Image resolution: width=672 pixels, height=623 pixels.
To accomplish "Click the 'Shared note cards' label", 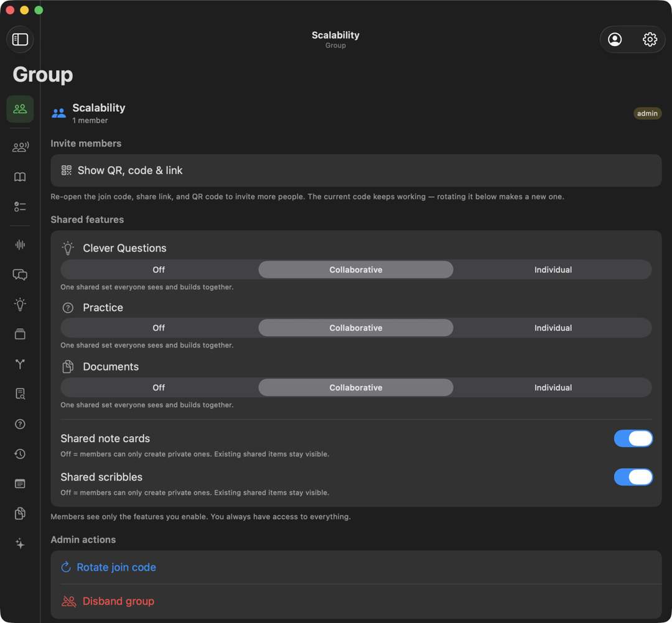I will click(x=105, y=438).
